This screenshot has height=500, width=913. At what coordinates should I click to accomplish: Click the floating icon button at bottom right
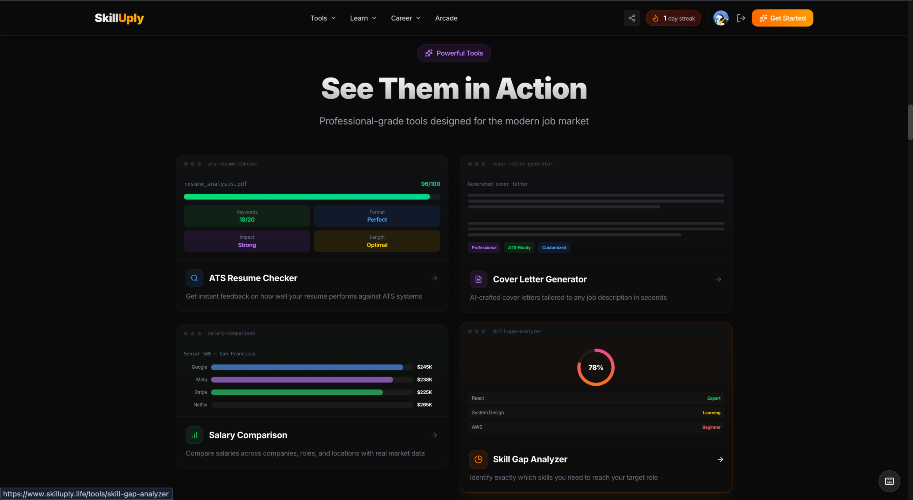coord(889,481)
